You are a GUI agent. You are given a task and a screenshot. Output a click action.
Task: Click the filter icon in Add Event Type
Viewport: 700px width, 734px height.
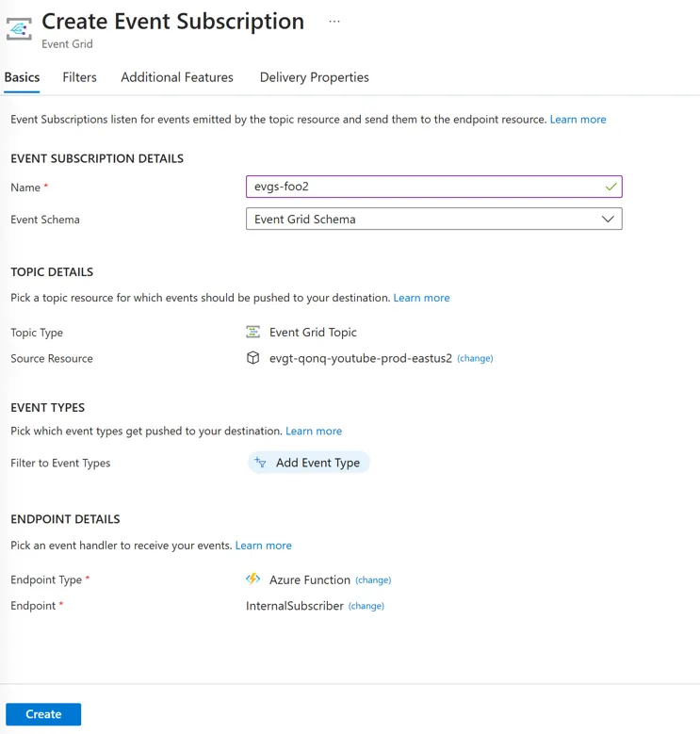[260, 463]
